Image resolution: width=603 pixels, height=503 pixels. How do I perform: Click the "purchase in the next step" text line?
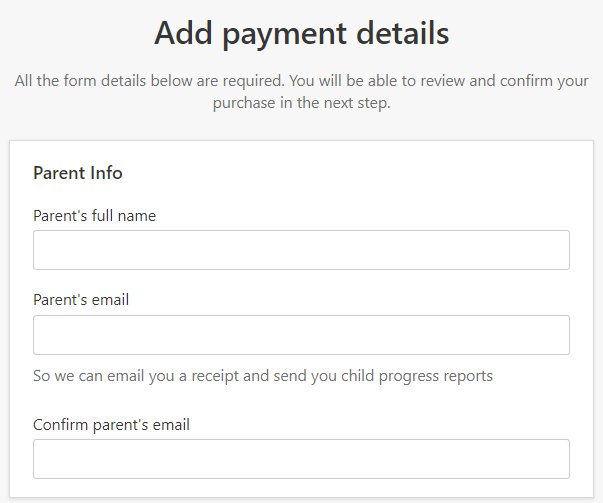click(x=302, y=103)
